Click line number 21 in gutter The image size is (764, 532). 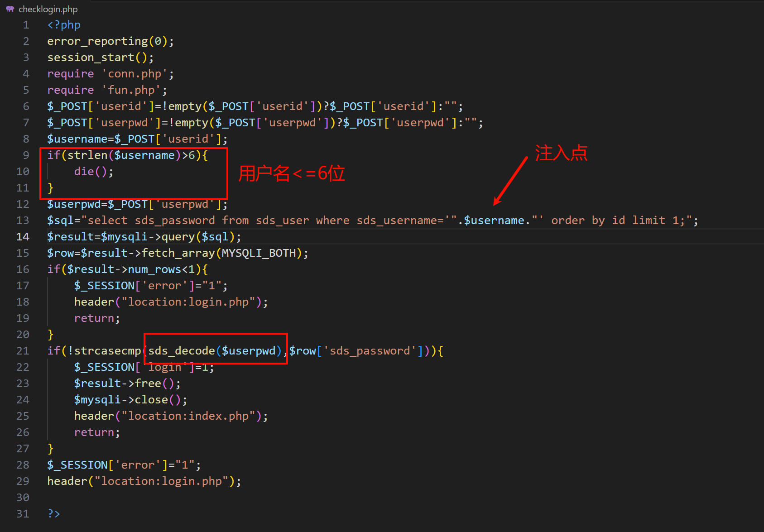coord(23,351)
